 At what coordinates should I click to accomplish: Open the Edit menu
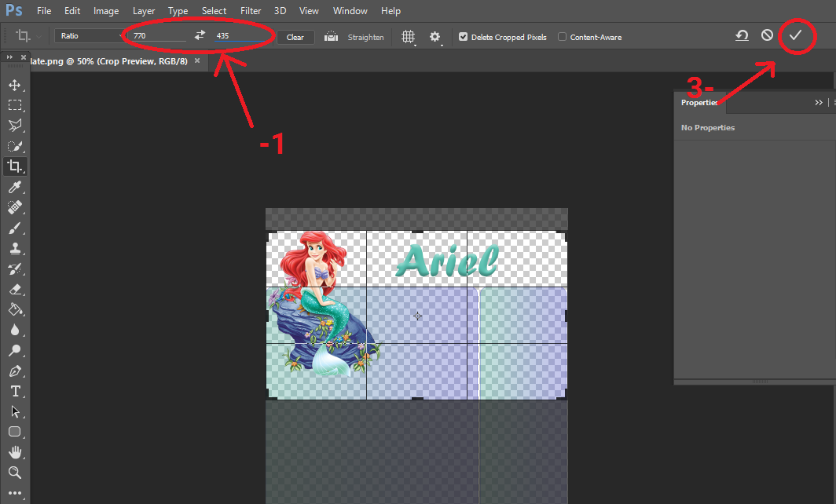(72, 11)
